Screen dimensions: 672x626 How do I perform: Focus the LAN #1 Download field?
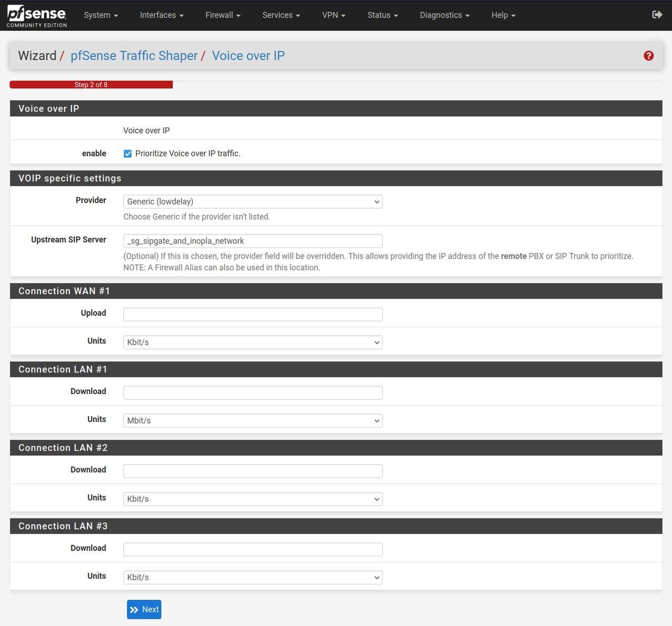tap(253, 392)
